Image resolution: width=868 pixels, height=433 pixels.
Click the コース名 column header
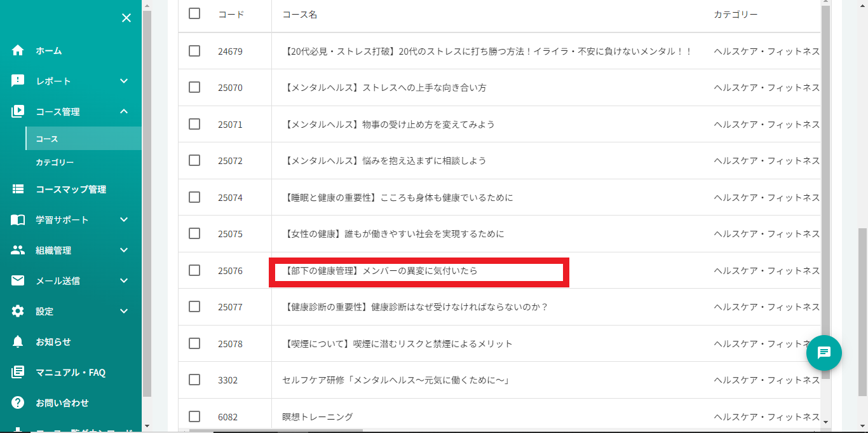click(299, 14)
